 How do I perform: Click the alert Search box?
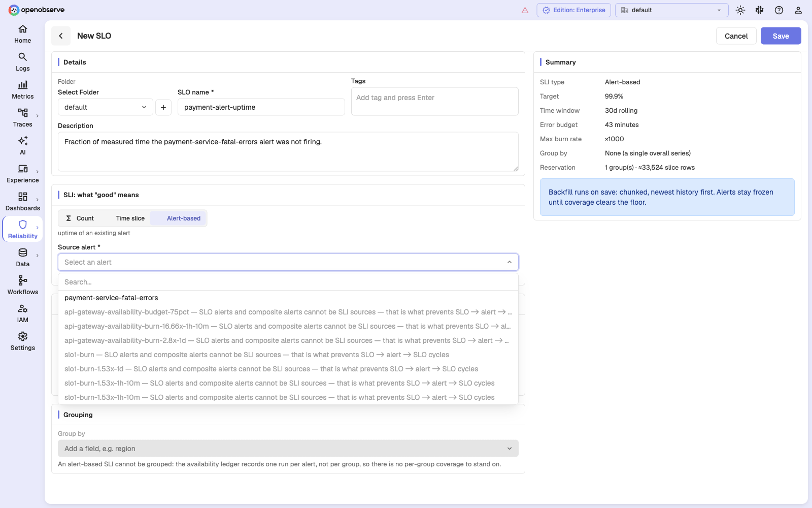(288, 282)
